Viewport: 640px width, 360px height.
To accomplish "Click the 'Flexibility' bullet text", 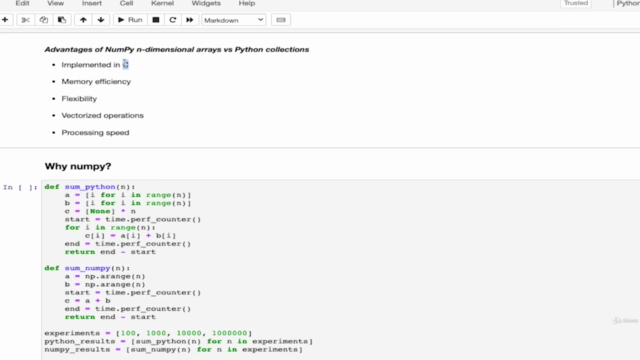I will (x=79, y=99).
